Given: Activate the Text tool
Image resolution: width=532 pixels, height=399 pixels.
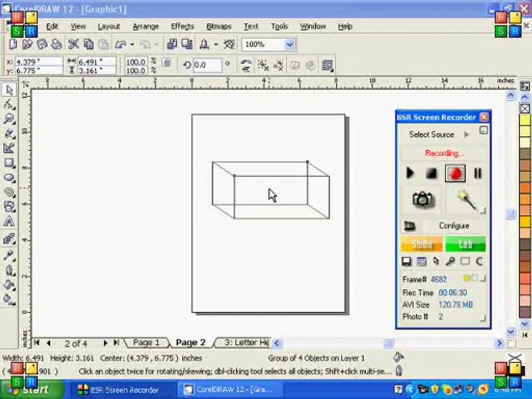Looking at the screenshot, I should pyautogui.click(x=9, y=222).
